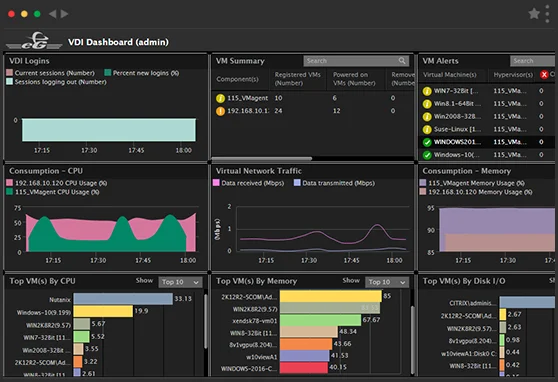The width and height of the screenshot is (558, 382).
Task: Click green check icon for WINDOWS201 row
Action: coord(427,142)
